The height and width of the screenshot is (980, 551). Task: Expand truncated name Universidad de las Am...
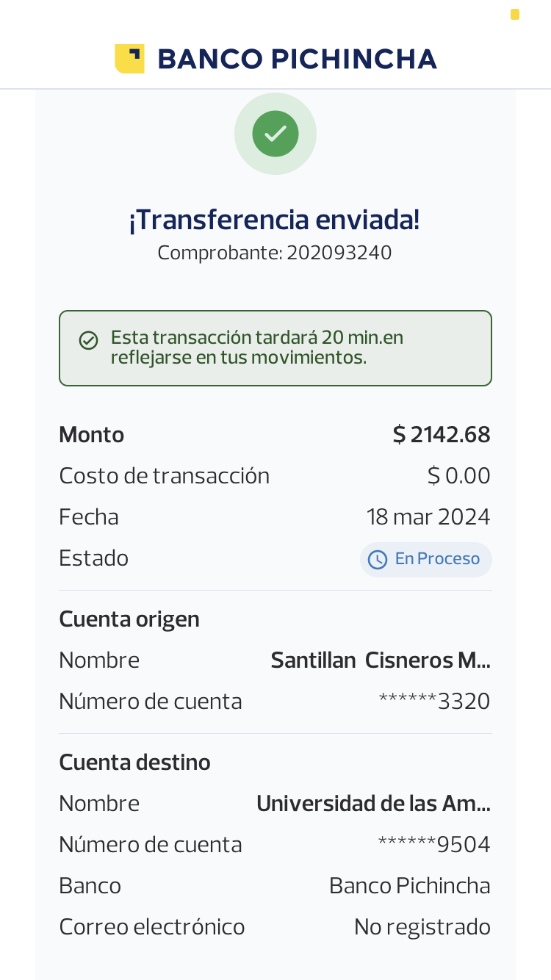373,804
